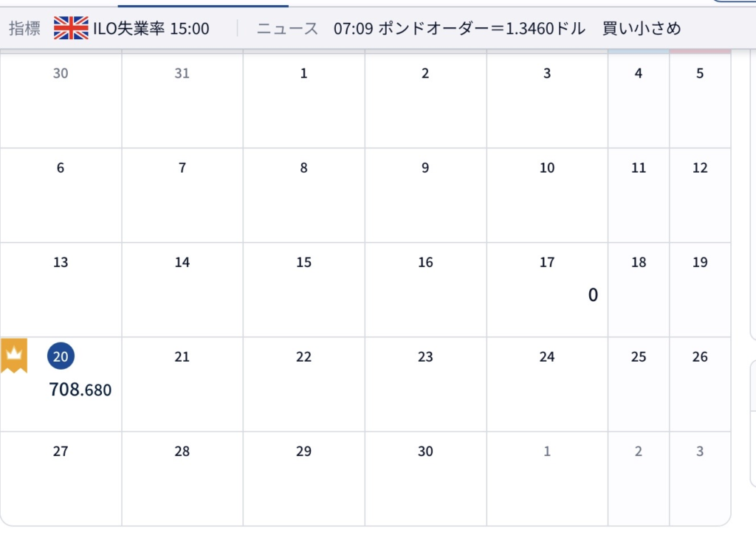Choose the grayed-out 31 of previous month

[182, 100]
